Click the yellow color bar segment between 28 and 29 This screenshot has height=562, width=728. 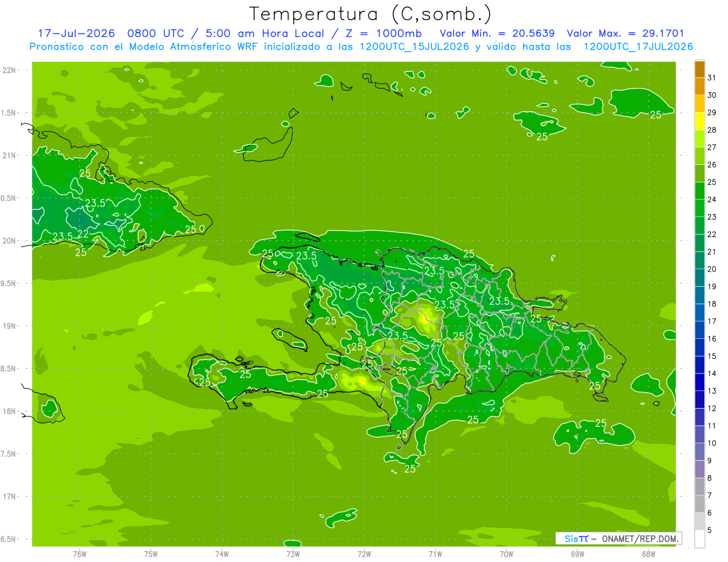click(x=699, y=121)
